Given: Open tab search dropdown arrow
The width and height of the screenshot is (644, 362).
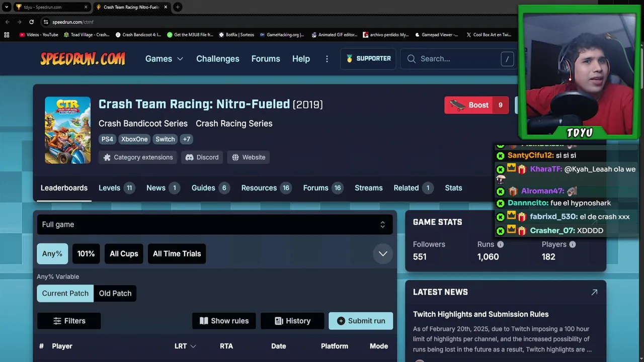Looking at the screenshot, I should click(x=7, y=7).
